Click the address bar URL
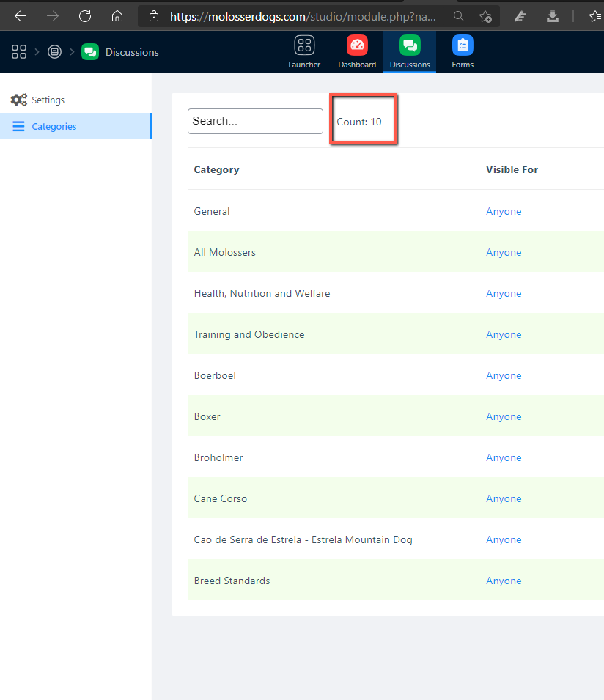Screen dimensions: 604x700 (303, 17)
